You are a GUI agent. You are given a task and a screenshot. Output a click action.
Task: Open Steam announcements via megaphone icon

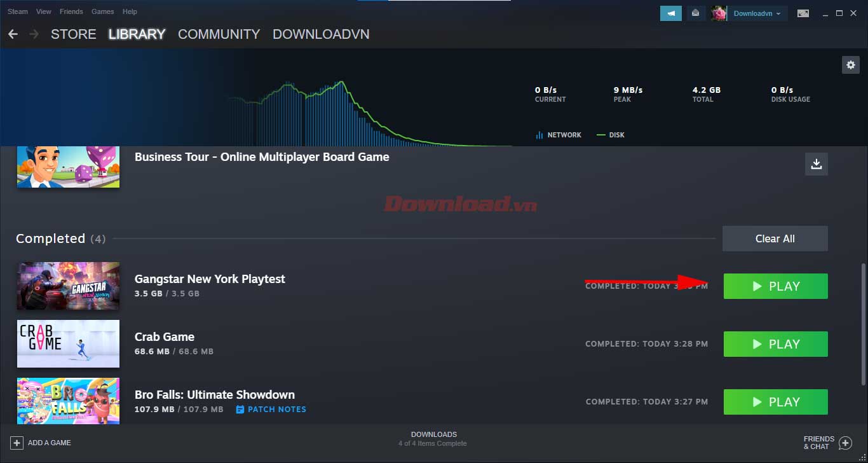pos(671,13)
